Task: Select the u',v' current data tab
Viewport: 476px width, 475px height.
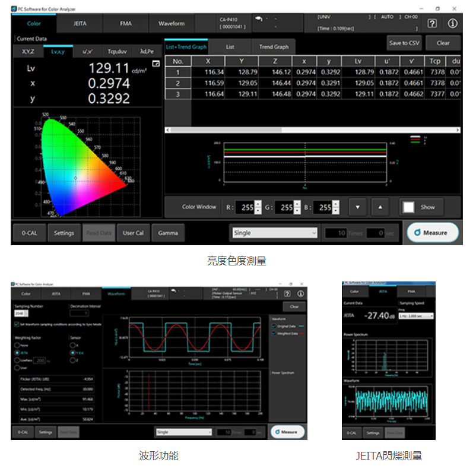Action: [88, 52]
